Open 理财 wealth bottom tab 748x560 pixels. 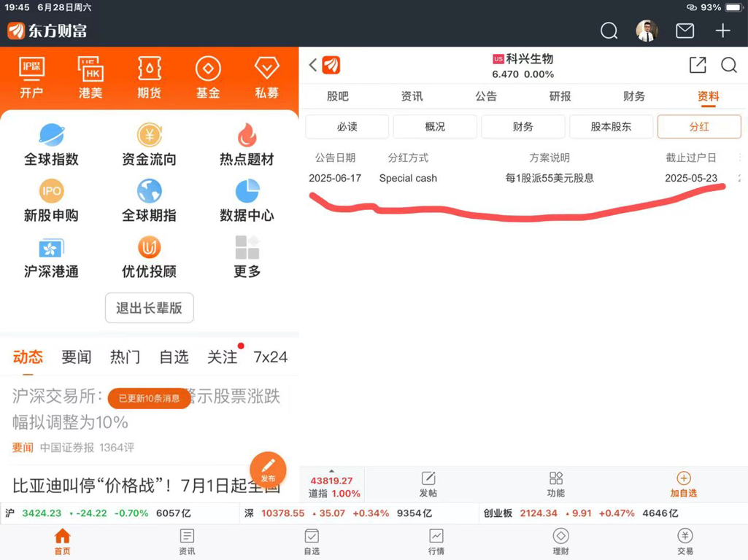pyautogui.click(x=560, y=542)
